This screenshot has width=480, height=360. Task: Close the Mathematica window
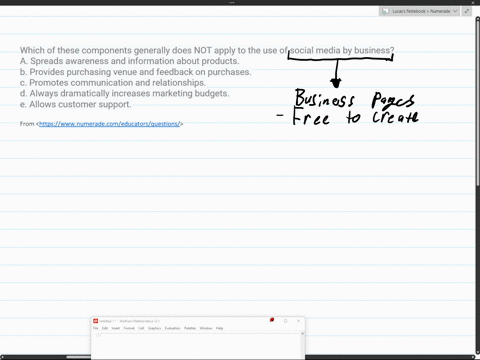pyautogui.click(x=298, y=321)
